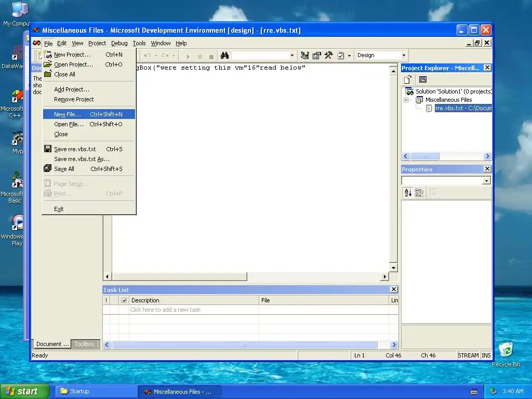Collapse the Miscellaneous Files tree node
The width and height of the screenshot is (532, 399).
click(x=406, y=100)
